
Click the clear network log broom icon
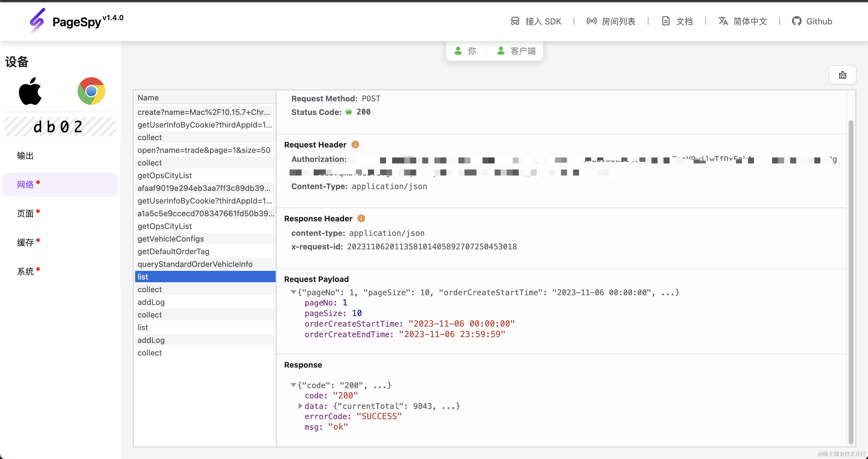pyautogui.click(x=842, y=75)
